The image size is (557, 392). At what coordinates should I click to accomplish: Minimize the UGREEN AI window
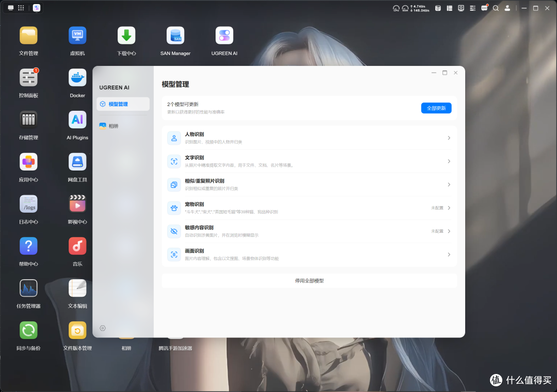pyautogui.click(x=434, y=73)
